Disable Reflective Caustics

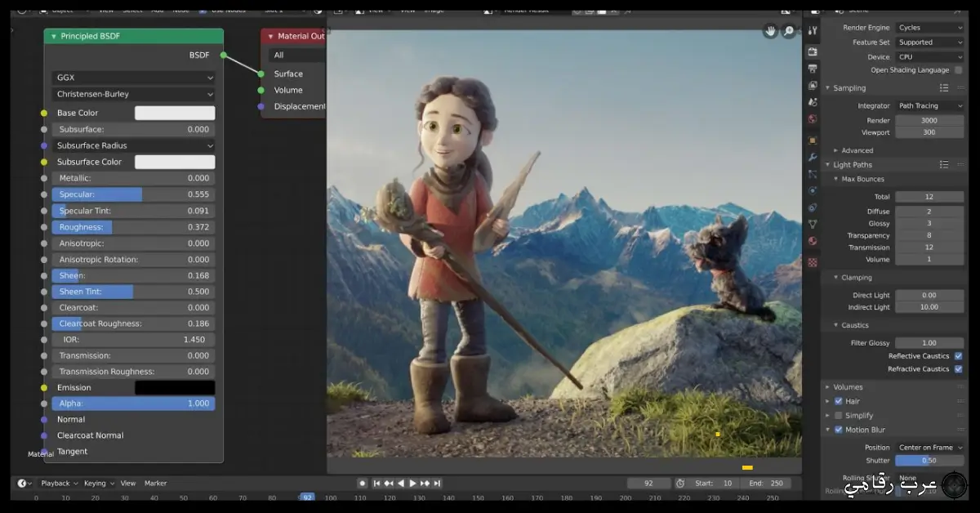[x=956, y=355]
